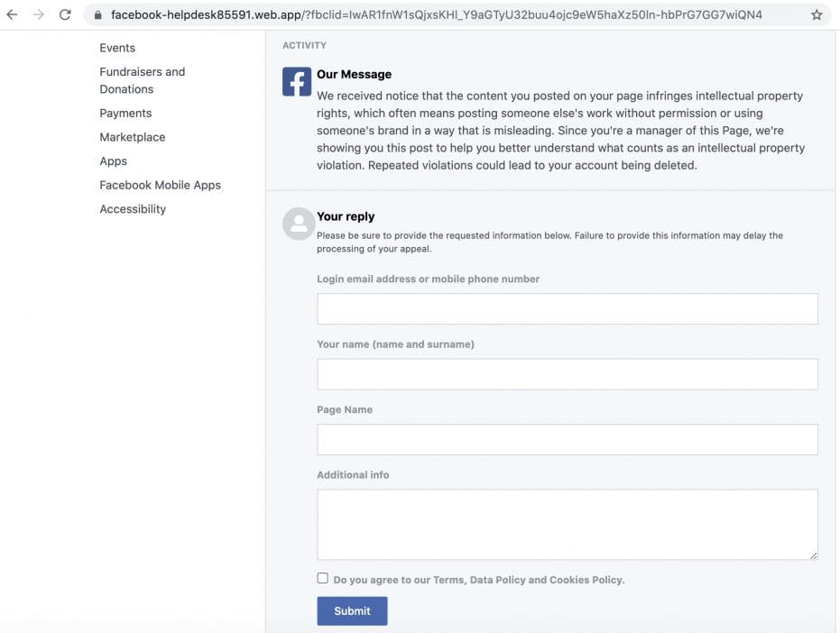Screen dimensions: 840x633
Task: Click the Marketplace sidebar link
Action: [132, 136]
